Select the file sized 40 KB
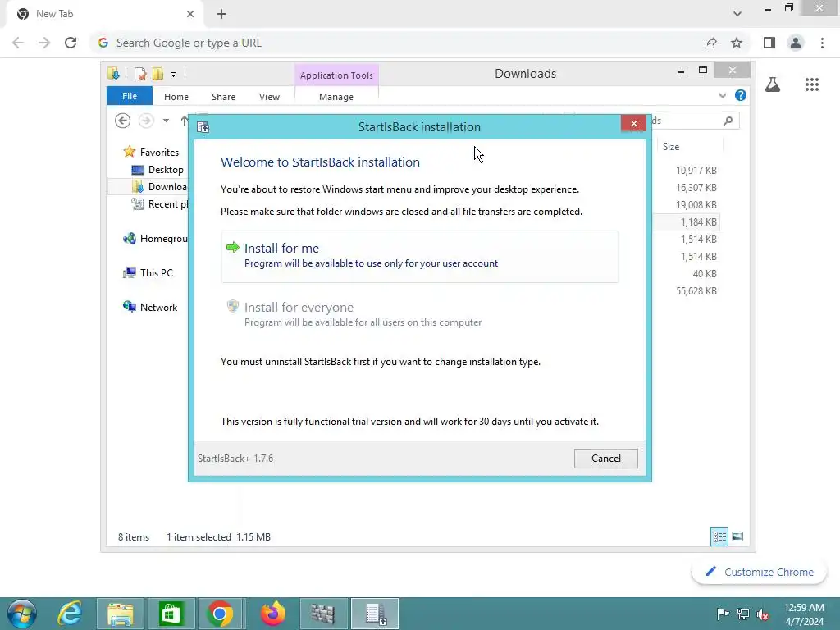Image resolution: width=840 pixels, height=630 pixels. [x=705, y=273]
